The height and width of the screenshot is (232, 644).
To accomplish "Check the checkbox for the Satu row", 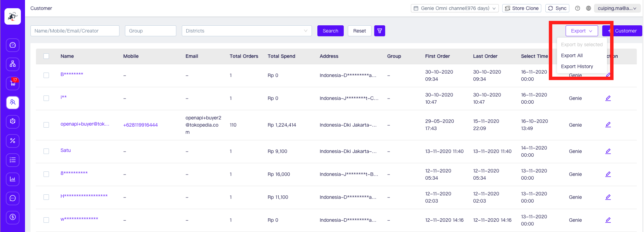I will click(x=46, y=151).
